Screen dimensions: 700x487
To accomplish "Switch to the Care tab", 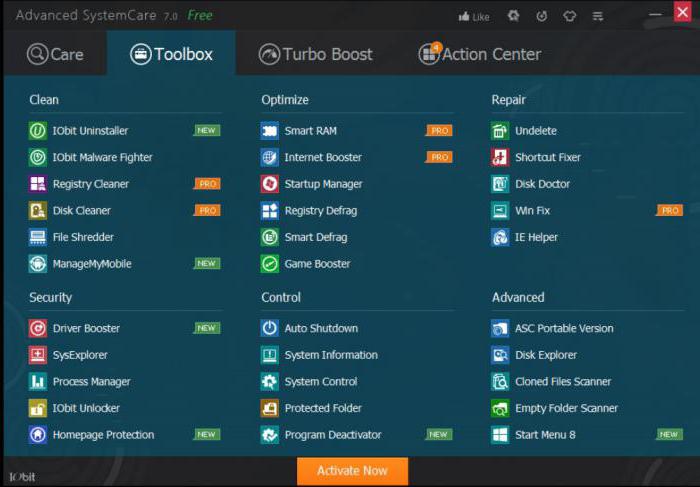I will click(55, 54).
